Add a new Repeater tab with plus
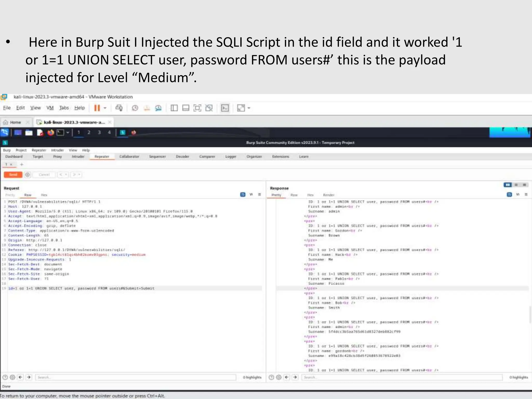The image size is (532, 399). pos(22,164)
